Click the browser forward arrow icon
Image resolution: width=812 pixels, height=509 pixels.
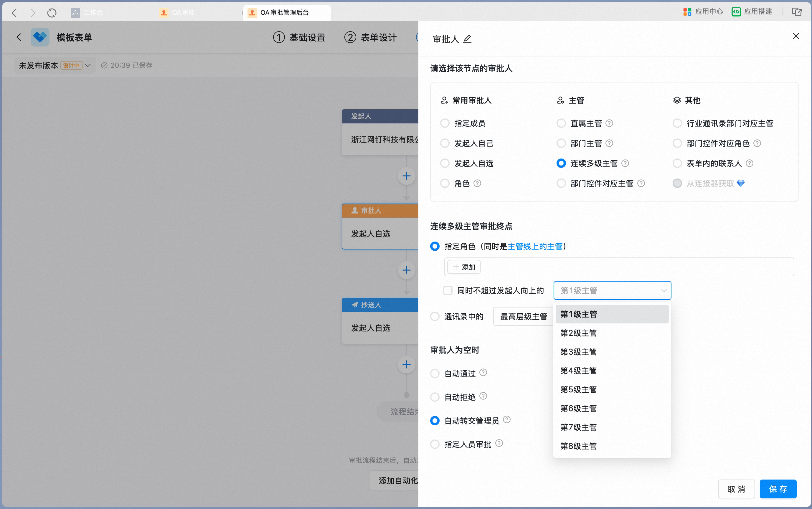pyautogui.click(x=33, y=13)
